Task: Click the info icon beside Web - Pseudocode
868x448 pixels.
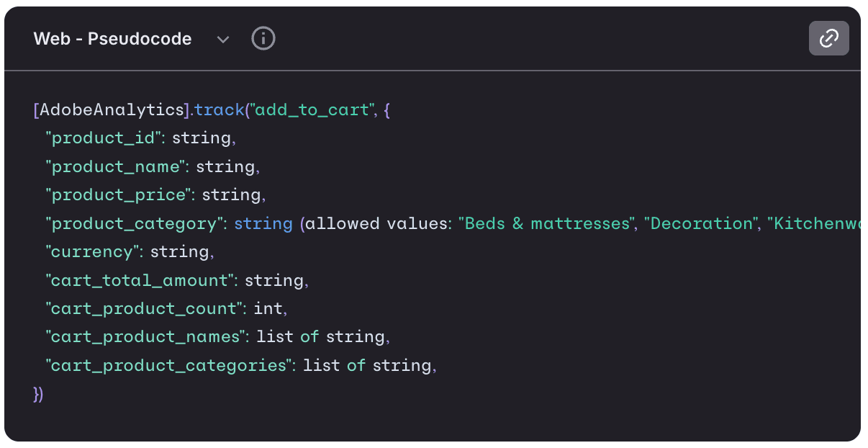Action: click(x=263, y=38)
